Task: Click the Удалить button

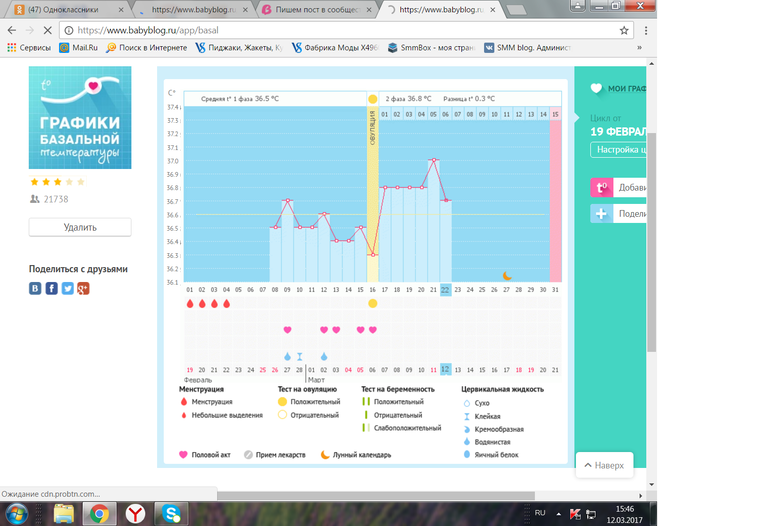Action: pos(80,227)
